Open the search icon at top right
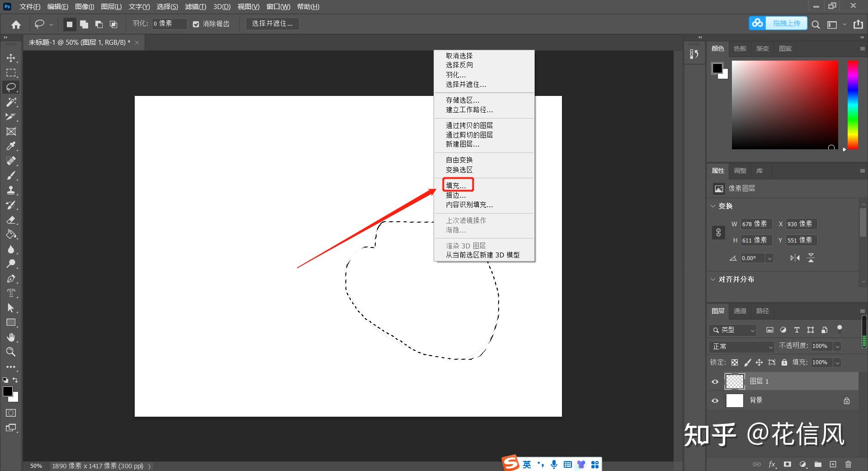The image size is (868, 471). tap(816, 24)
